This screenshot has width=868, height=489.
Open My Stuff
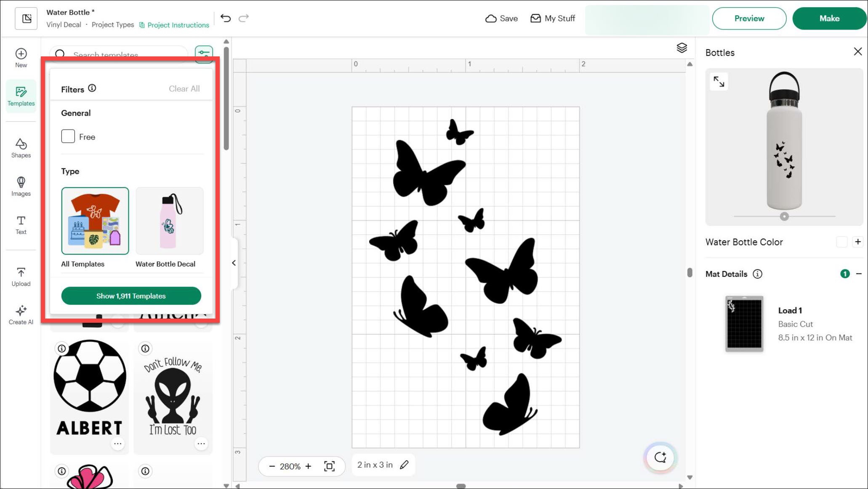(x=553, y=18)
